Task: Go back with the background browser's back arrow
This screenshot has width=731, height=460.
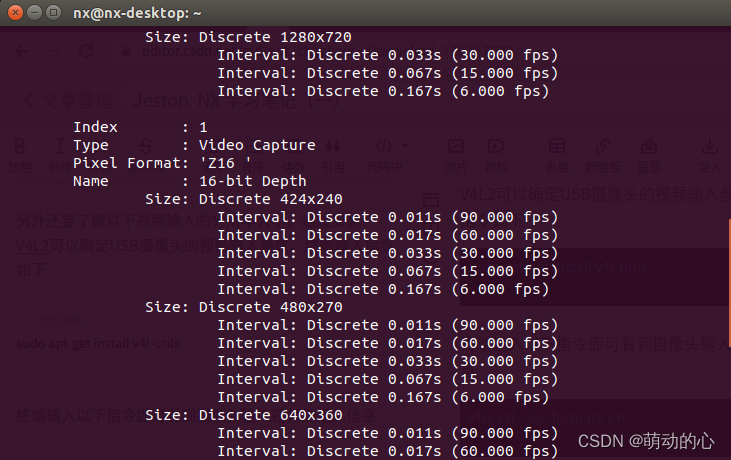Action: click(22, 51)
